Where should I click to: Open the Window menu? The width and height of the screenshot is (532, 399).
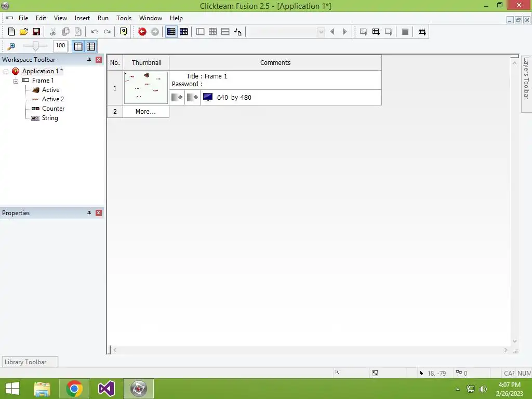click(151, 18)
